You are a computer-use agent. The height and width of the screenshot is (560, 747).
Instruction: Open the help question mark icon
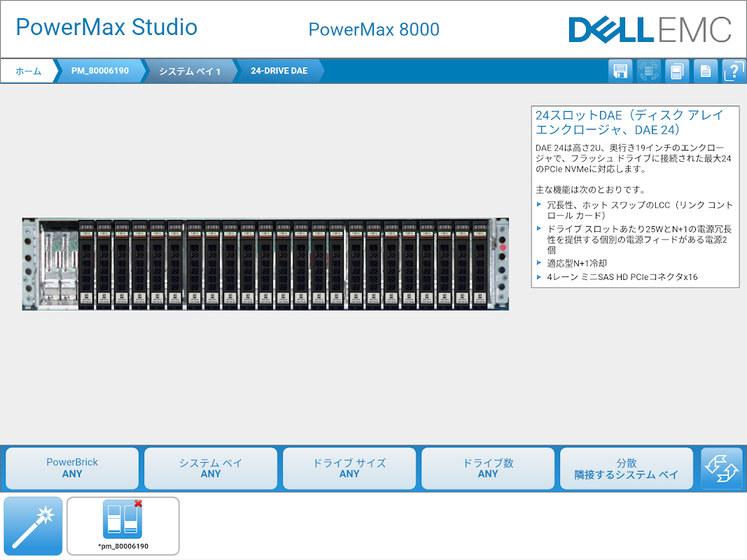tap(734, 71)
